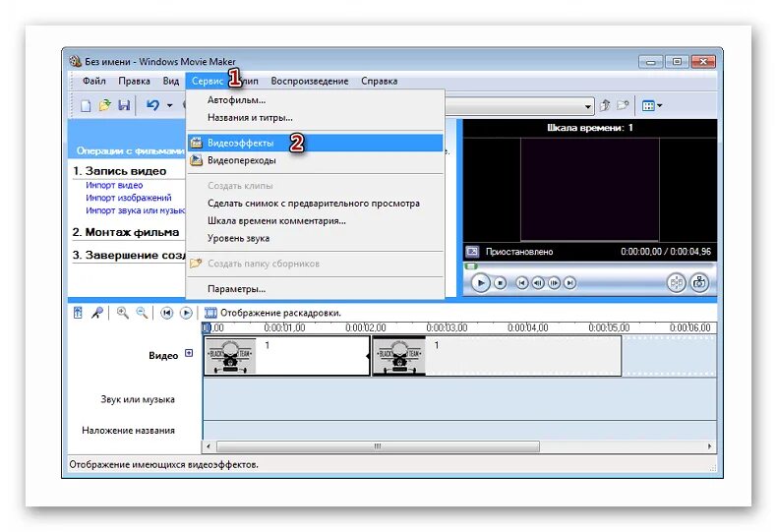
Task: Choose Уровень звука menu entry
Action: (x=315, y=238)
